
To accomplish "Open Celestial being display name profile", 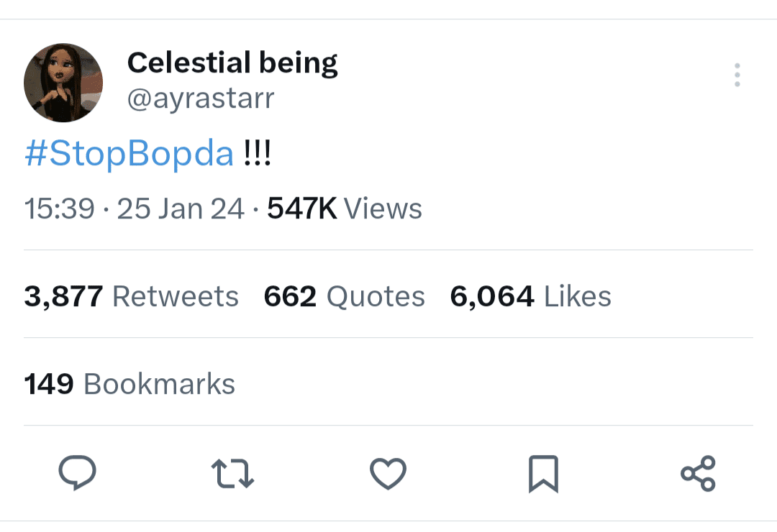I will click(232, 63).
